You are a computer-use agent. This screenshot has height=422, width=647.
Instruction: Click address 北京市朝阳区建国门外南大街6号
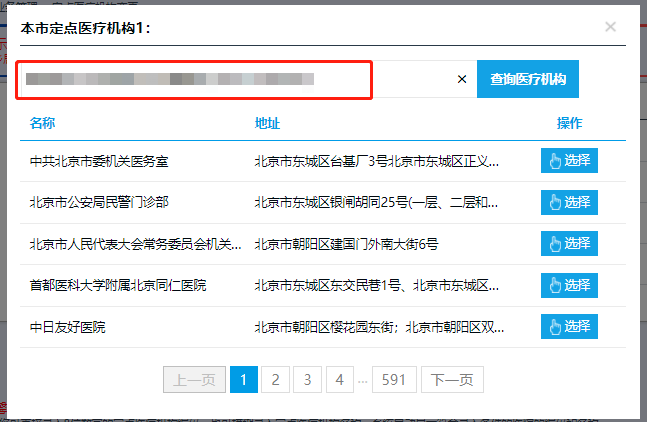[x=346, y=244]
